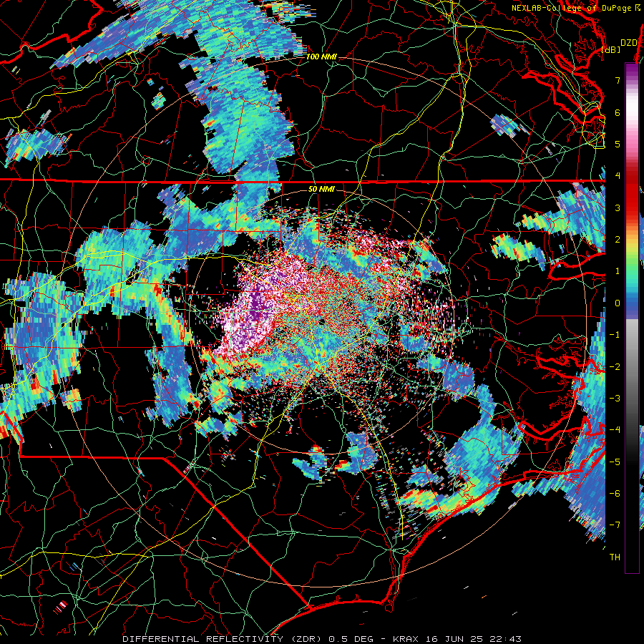Click the "TH" label below the color scale
The image size is (644, 644).
click(615, 557)
